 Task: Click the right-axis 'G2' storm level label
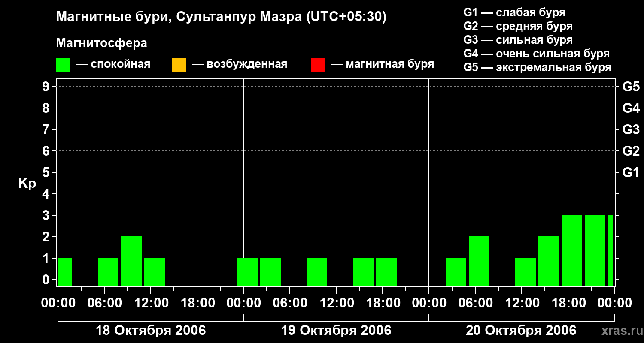(631, 151)
